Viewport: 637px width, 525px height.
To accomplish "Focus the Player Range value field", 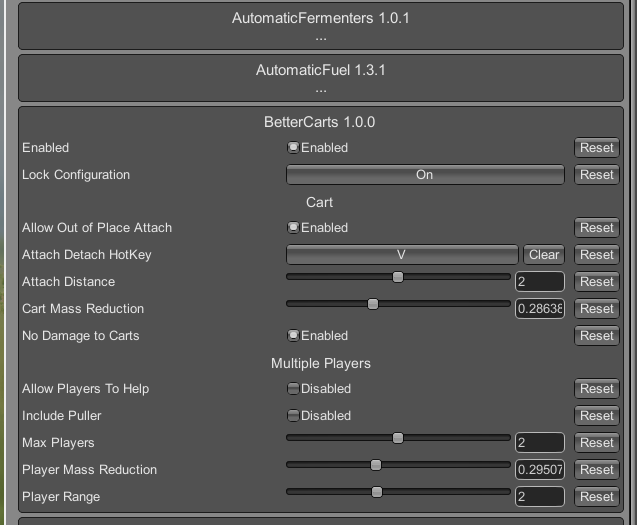I will point(540,497).
